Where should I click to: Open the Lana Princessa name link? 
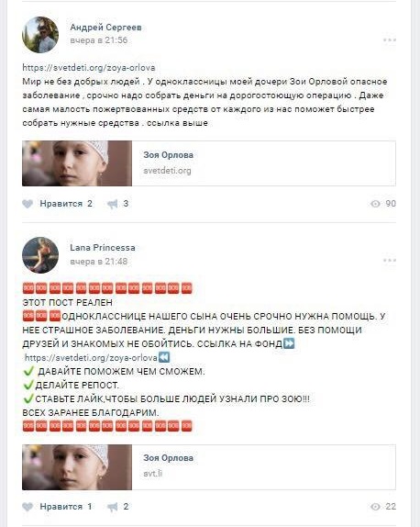coord(103,248)
